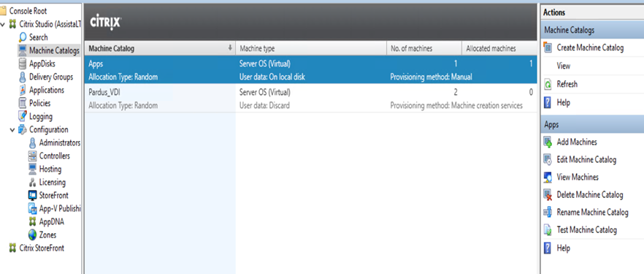Collapse the Citrix Studio tree node
The height and width of the screenshot is (274, 644).
tap(3, 24)
